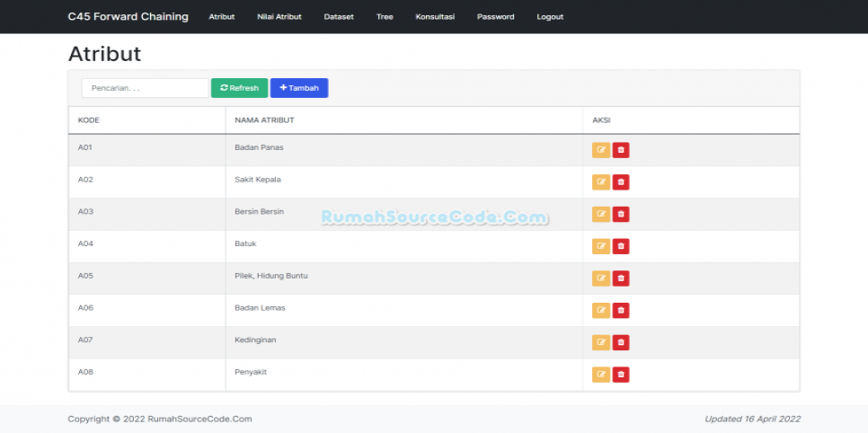Delete the Sakit Kepala attribute row
The height and width of the screenshot is (433, 868).
point(621,182)
